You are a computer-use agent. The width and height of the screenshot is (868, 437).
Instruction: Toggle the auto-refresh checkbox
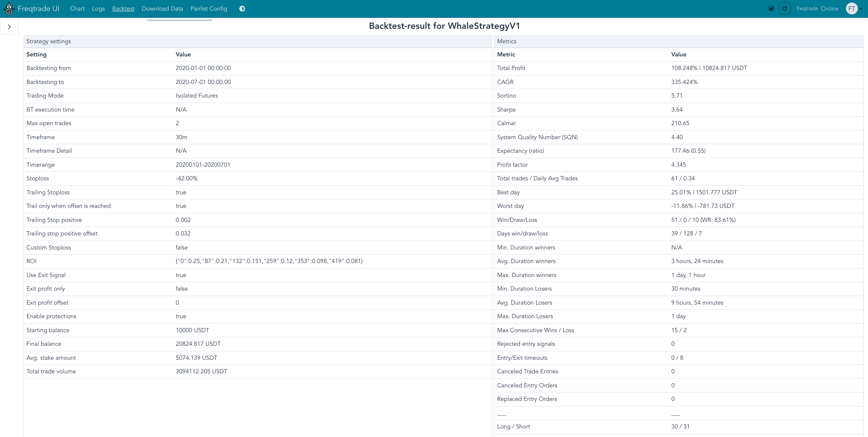(x=771, y=8)
